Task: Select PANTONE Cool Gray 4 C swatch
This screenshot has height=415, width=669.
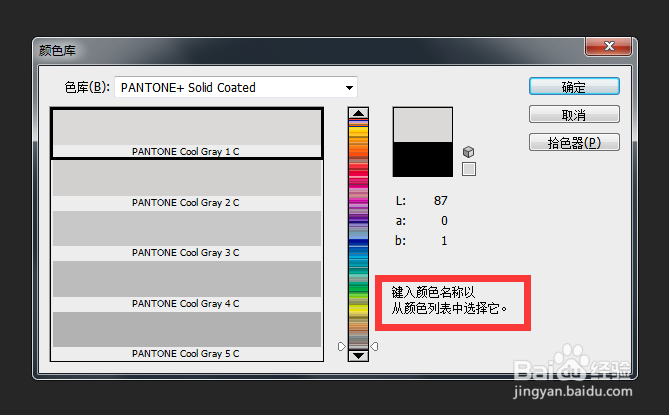Action: point(187,285)
